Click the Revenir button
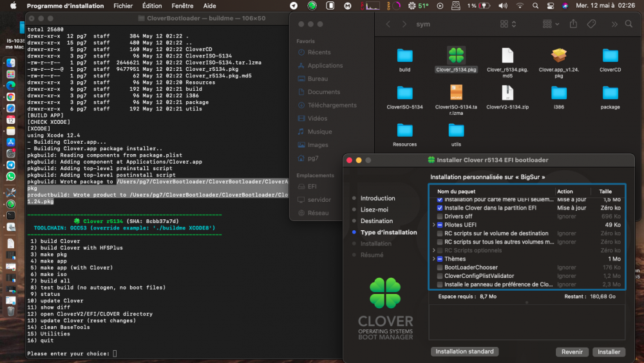Screen dimensions: 644x363 572,352
